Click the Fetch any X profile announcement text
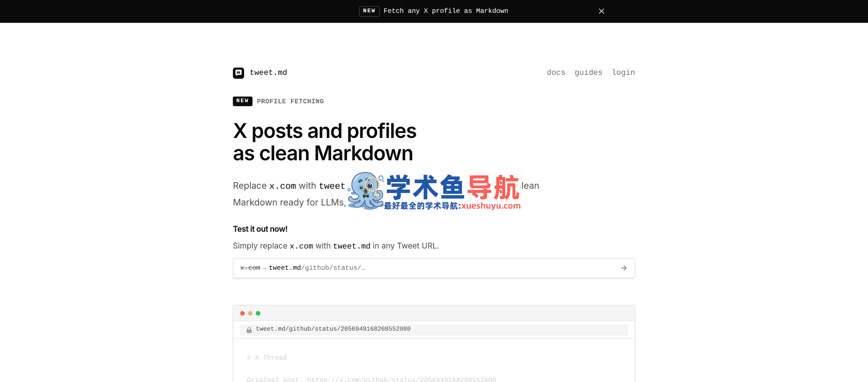Screen dimensions: 868x382 click(x=445, y=11)
